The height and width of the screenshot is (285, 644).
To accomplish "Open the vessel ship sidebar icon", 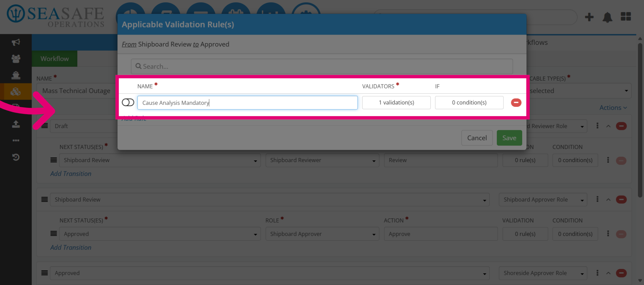I will 16,75.
